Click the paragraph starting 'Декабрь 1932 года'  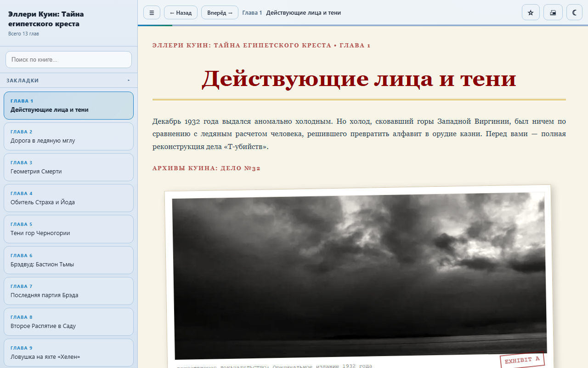(359, 134)
